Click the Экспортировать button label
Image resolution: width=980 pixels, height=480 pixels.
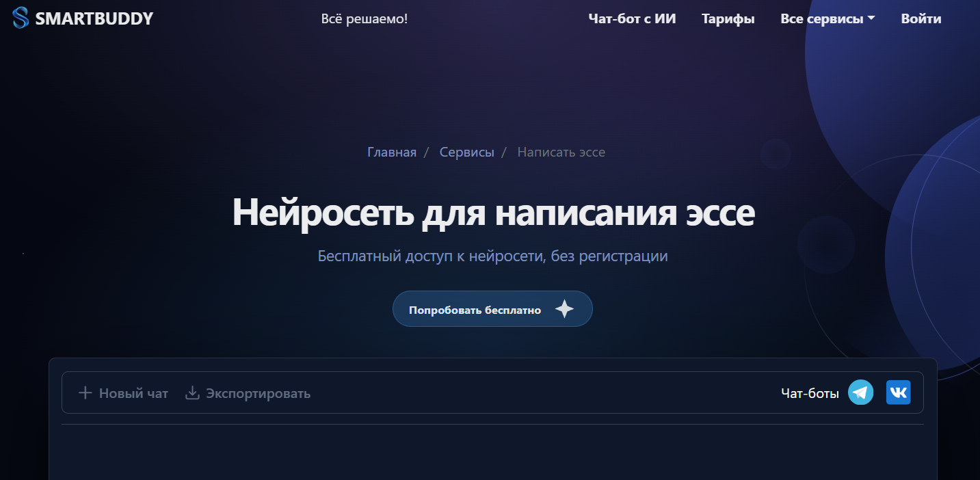pos(259,393)
